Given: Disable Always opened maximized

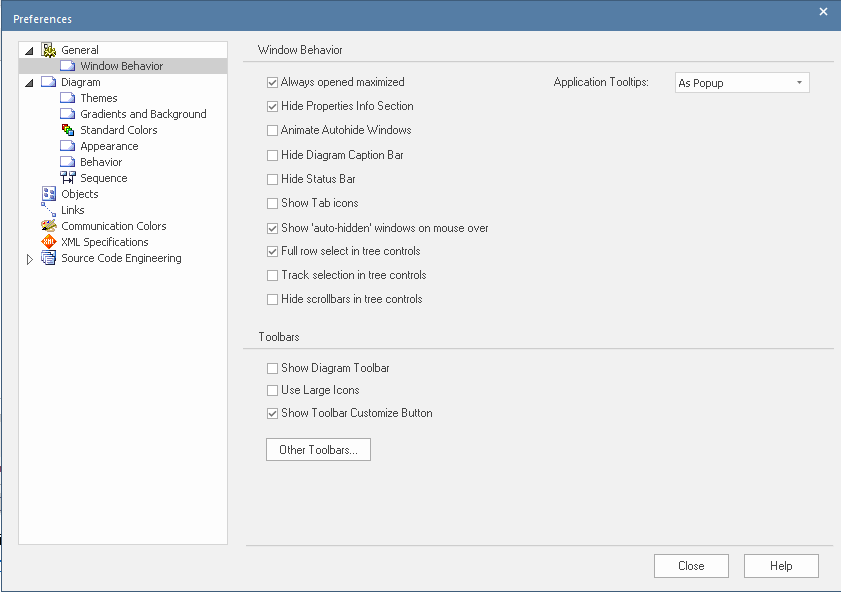Looking at the screenshot, I should pyautogui.click(x=272, y=82).
